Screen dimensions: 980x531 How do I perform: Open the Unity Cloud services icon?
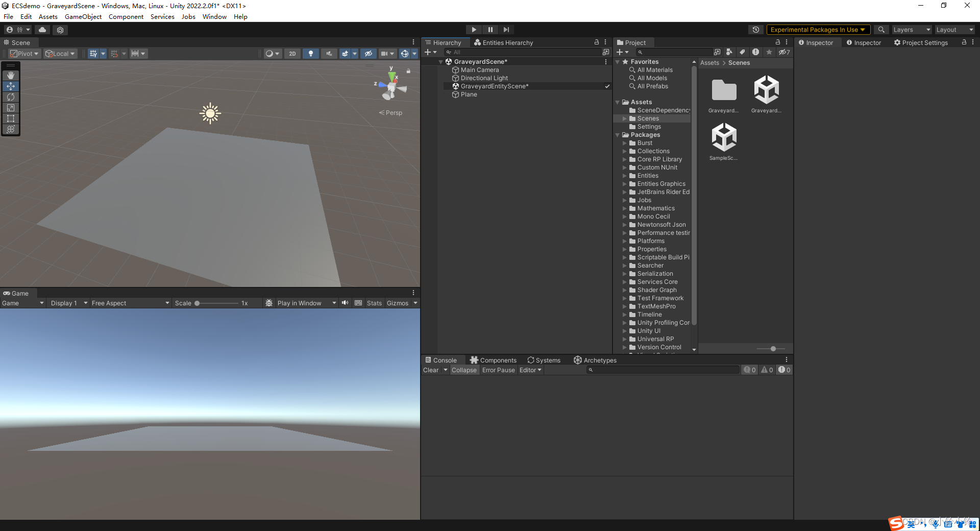pyautogui.click(x=42, y=30)
